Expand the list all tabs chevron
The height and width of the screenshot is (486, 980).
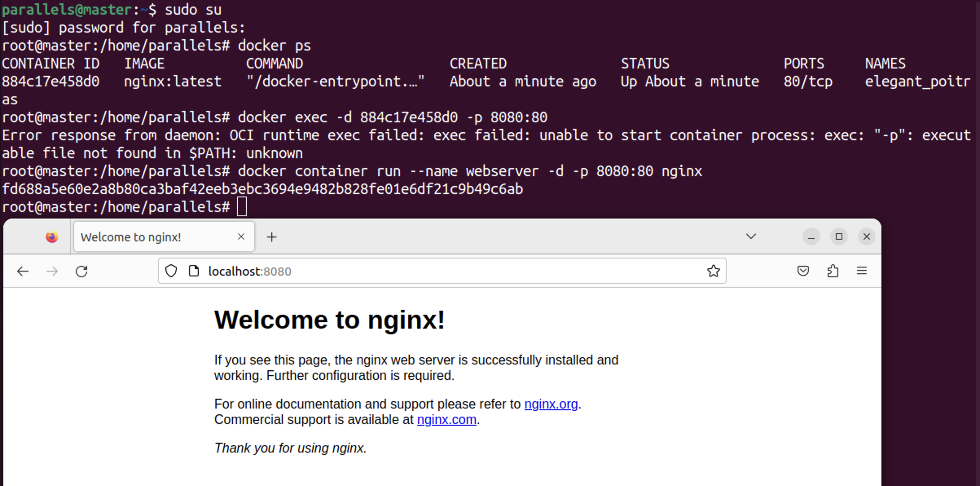pos(751,236)
